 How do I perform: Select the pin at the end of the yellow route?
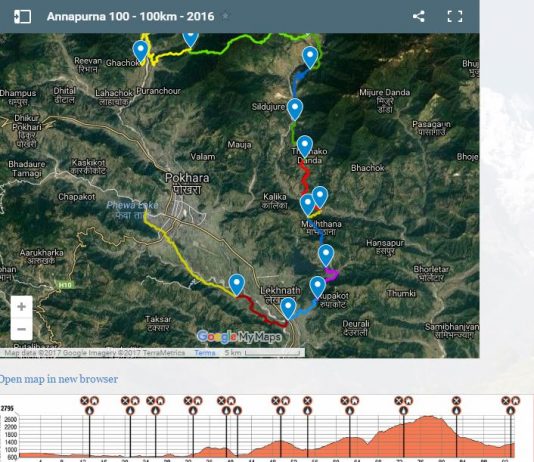(237, 285)
